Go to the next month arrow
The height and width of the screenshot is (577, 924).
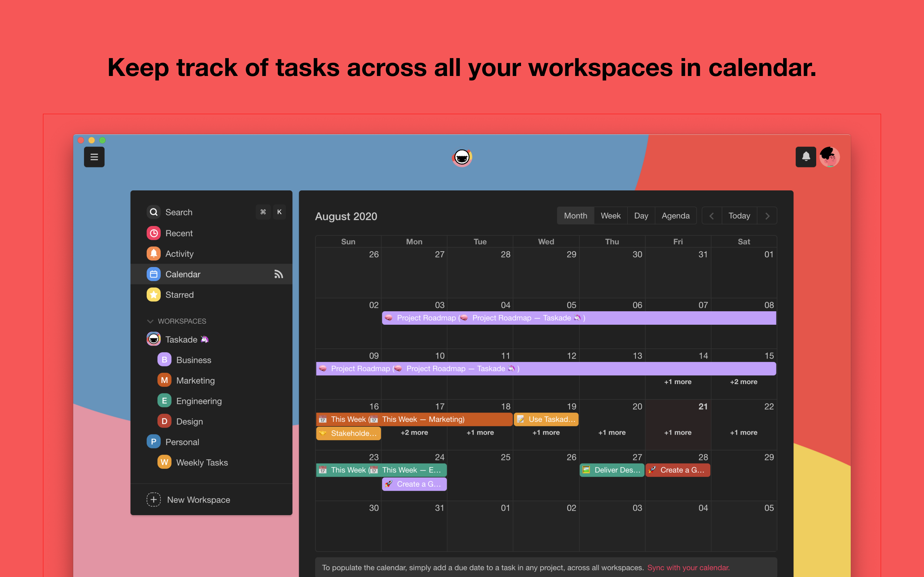[767, 216]
